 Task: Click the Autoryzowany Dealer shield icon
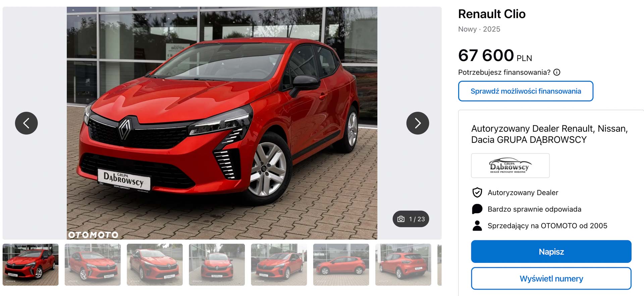477,192
